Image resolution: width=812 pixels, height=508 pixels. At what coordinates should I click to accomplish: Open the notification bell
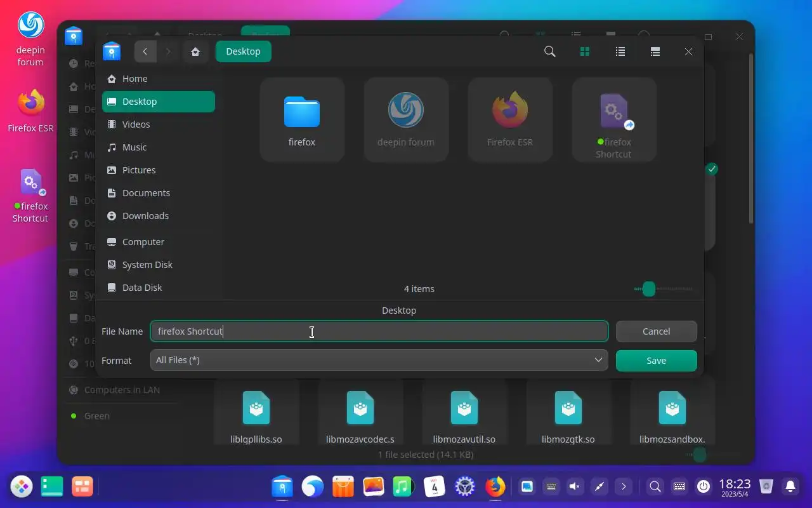click(x=790, y=487)
